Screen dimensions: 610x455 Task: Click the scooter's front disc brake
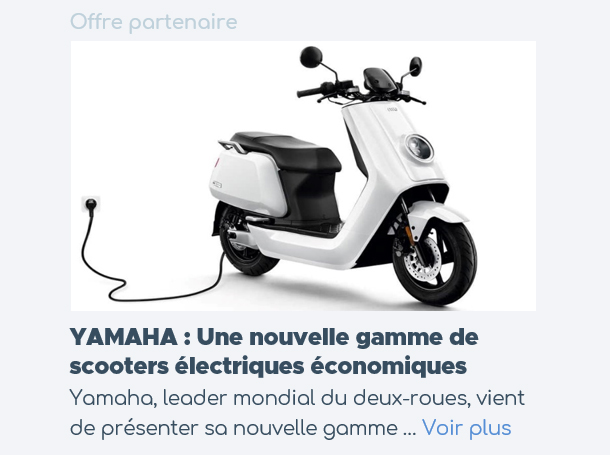point(423,260)
